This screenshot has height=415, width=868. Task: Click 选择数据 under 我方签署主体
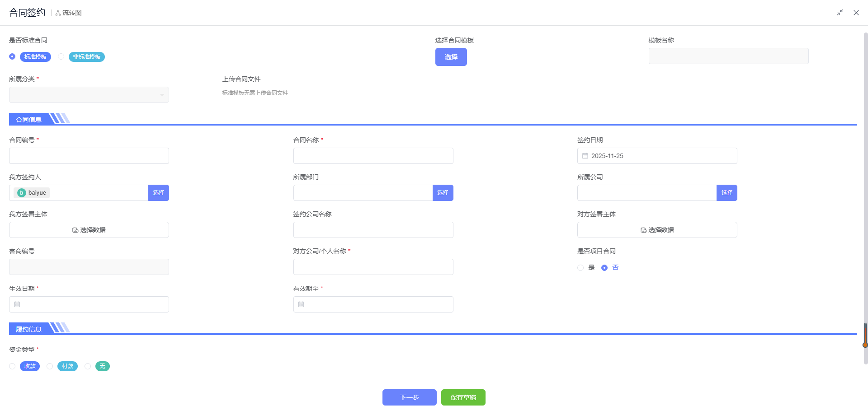point(89,230)
